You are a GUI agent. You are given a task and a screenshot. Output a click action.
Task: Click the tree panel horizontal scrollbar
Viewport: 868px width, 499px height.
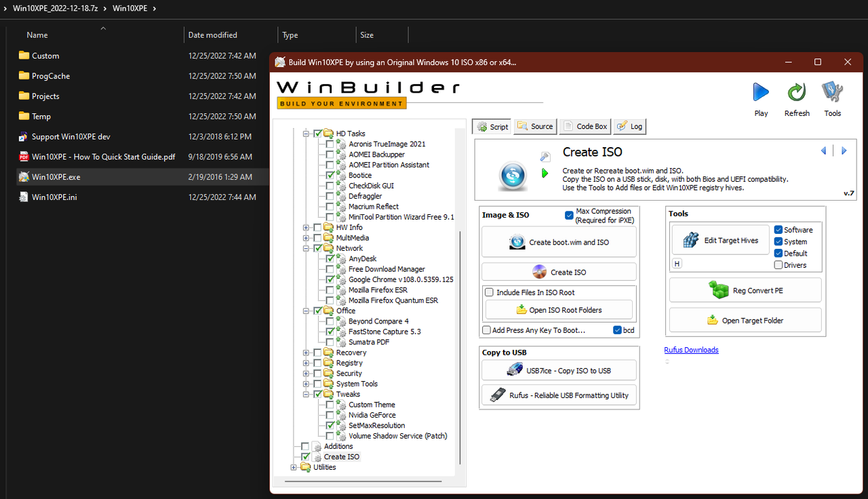point(363,481)
